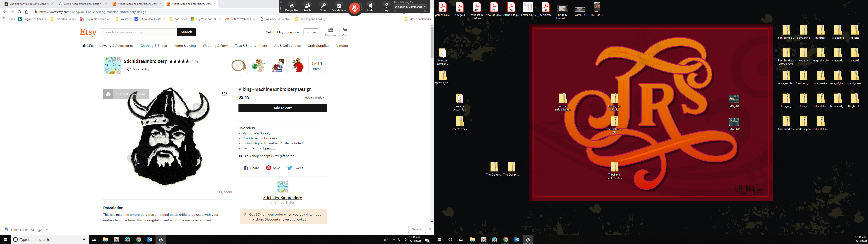The width and height of the screenshot is (868, 244).
Task: Expand the downloaded EMBROIDERED VIK jpg options chevron
Action: point(47,230)
